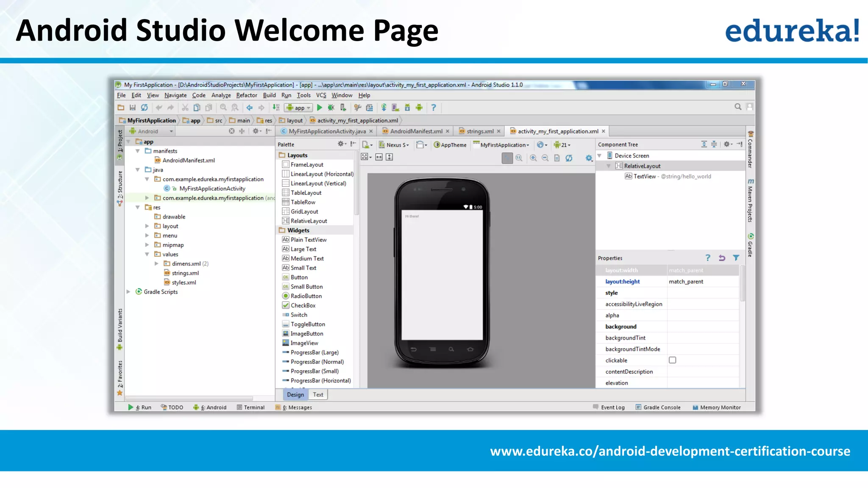The width and height of the screenshot is (868, 488).
Task: Click filter funnel icon in Properties panel
Action: pos(736,258)
